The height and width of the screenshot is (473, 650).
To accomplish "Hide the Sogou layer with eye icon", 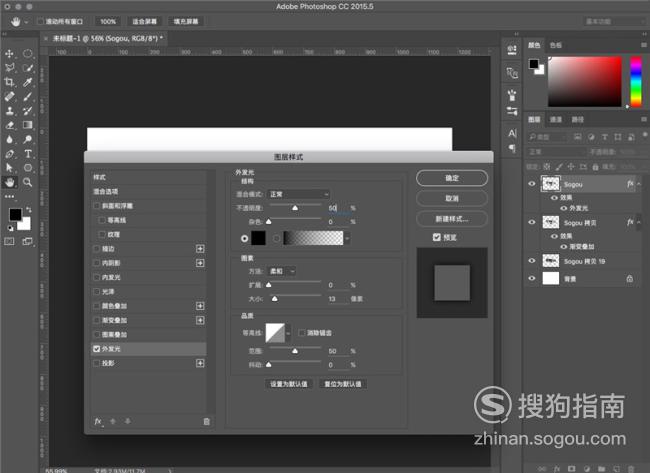I will (x=532, y=184).
